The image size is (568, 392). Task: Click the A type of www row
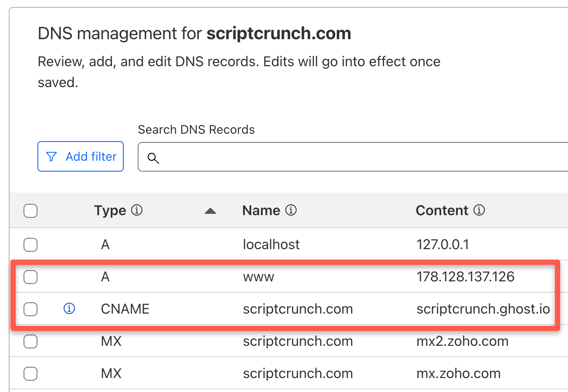coord(105,277)
